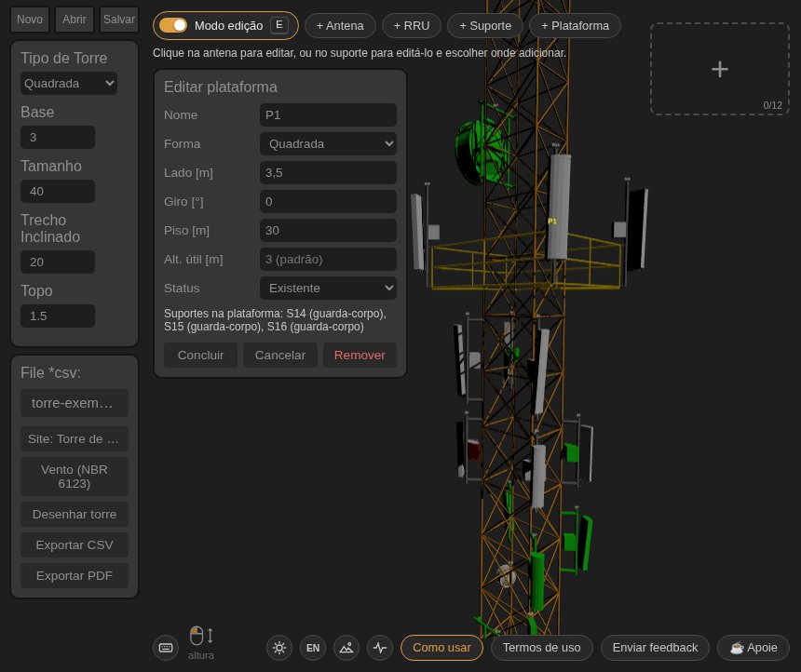Click the landscape background image icon
Viewport: 801px width, 672px height.
346,648
